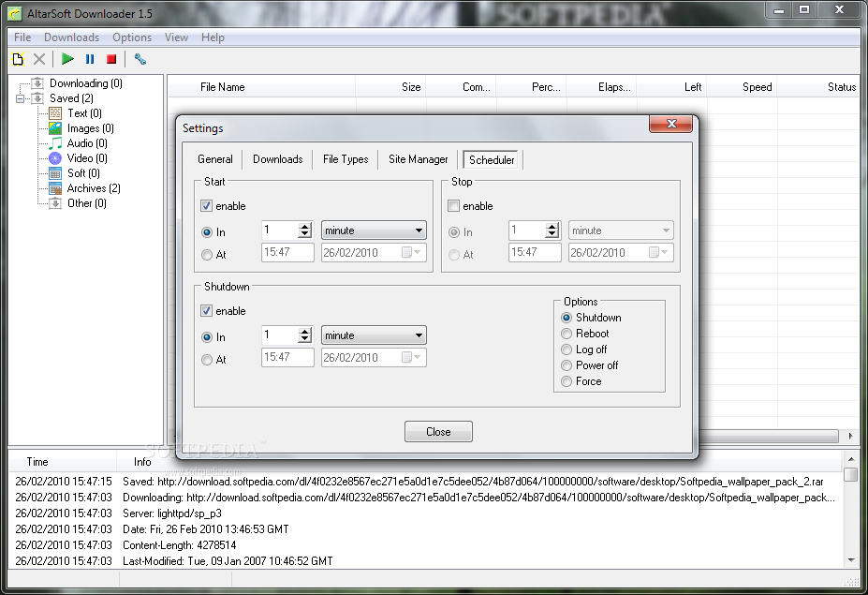The height and width of the screenshot is (595, 868).
Task: Open the Start date picker 26/02/2010
Action: pos(374,253)
